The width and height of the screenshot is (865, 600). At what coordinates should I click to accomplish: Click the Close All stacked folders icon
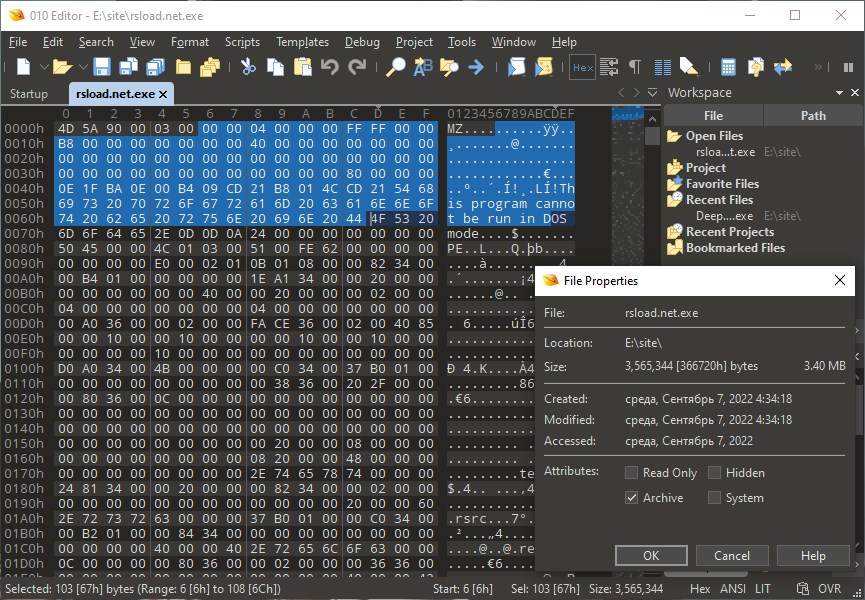coord(210,67)
